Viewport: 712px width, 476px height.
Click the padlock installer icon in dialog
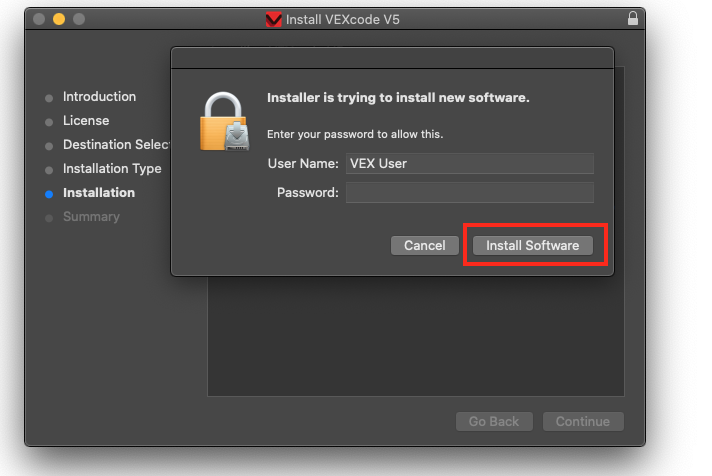[224, 122]
